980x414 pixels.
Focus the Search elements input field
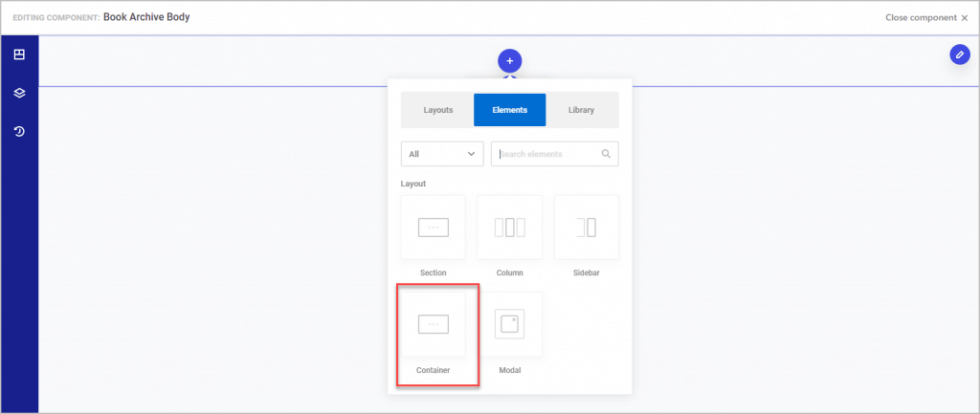pos(554,154)
